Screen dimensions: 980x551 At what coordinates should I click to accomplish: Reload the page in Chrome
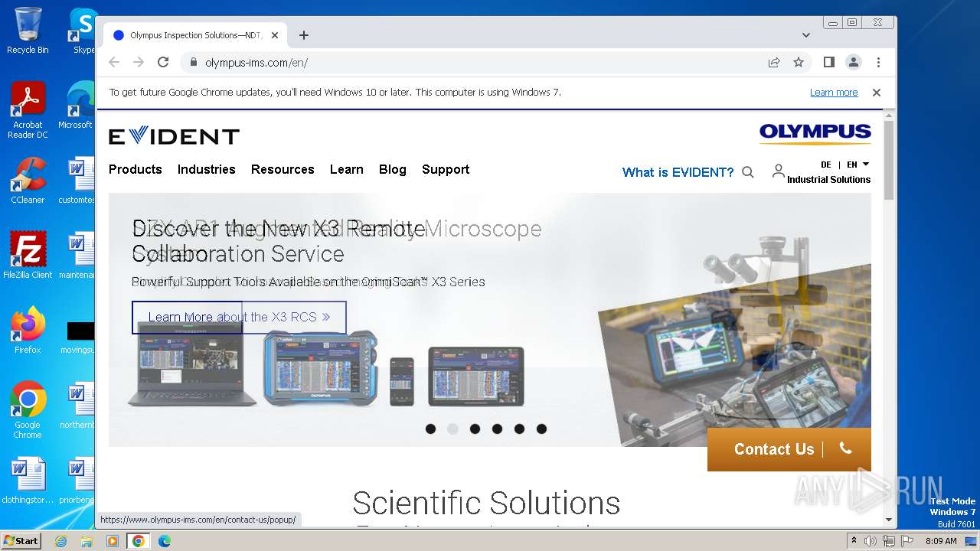163,62
